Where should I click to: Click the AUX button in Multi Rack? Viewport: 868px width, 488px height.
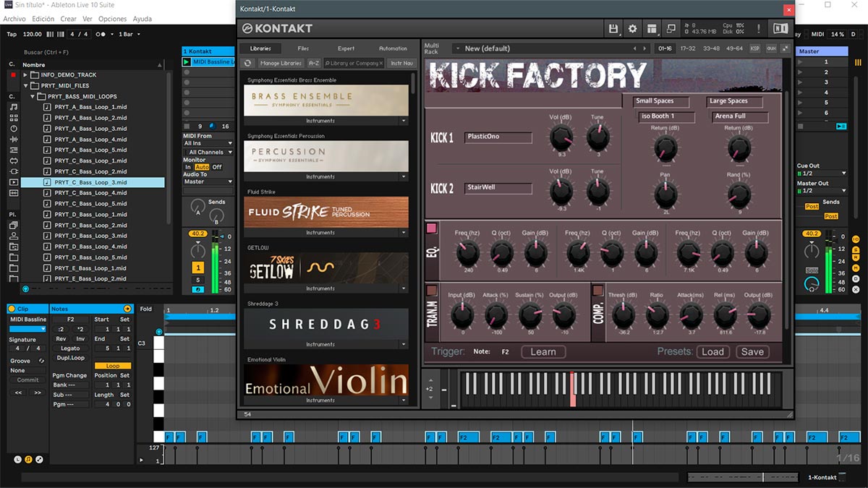(771, 48)
